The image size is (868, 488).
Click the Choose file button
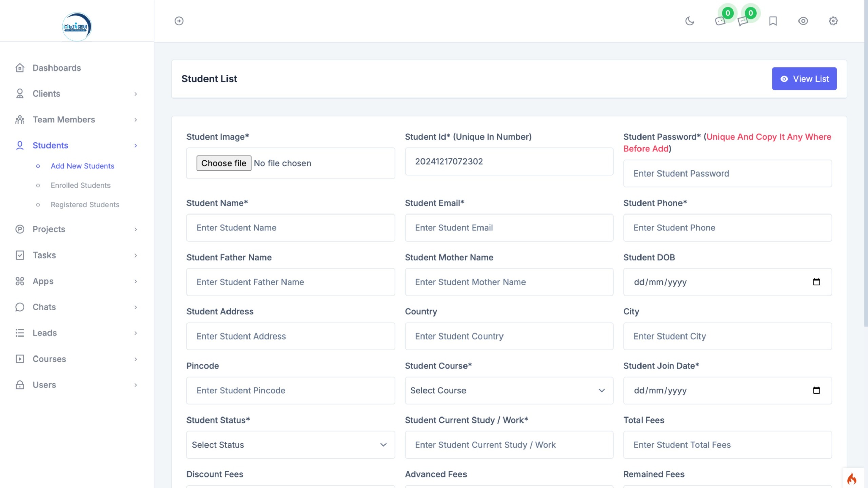pyautogui.click(x=224, y=163)
